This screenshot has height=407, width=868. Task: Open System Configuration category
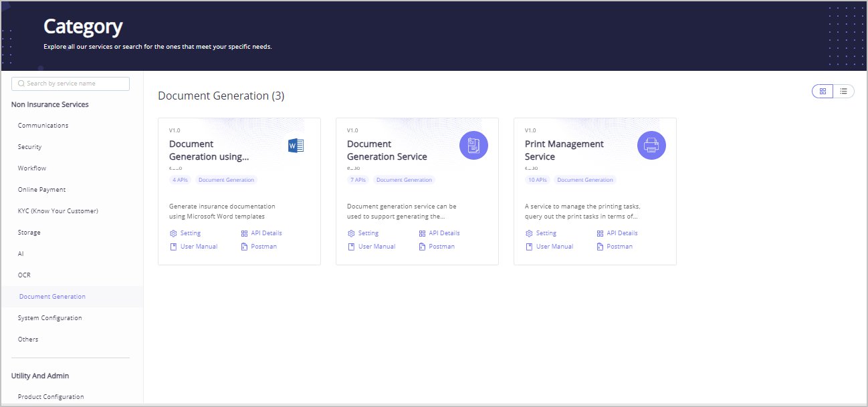50,318
